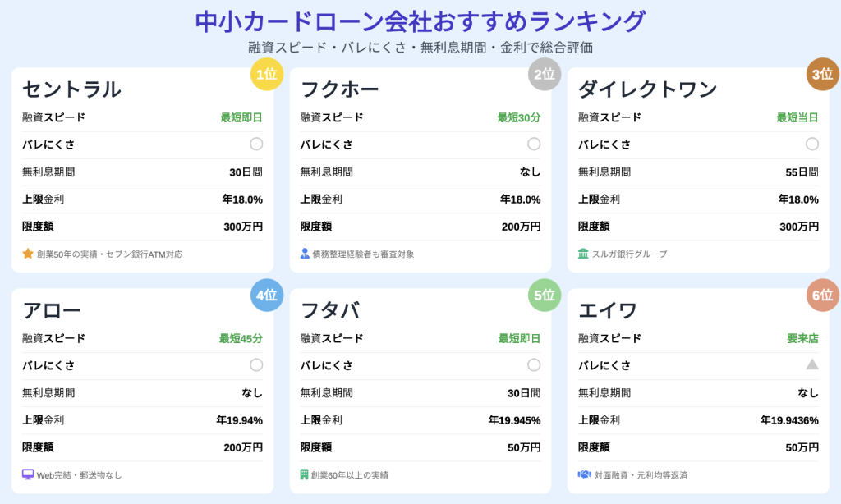Click the 6位 rank badge on エイワ
The image size is (841, 504).
tap(823, 295)
